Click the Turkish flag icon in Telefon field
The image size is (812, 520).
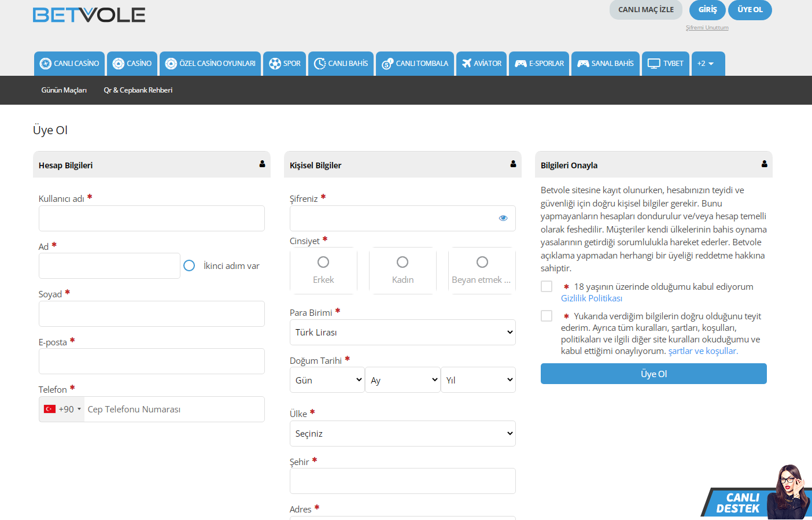pos(50,409)
